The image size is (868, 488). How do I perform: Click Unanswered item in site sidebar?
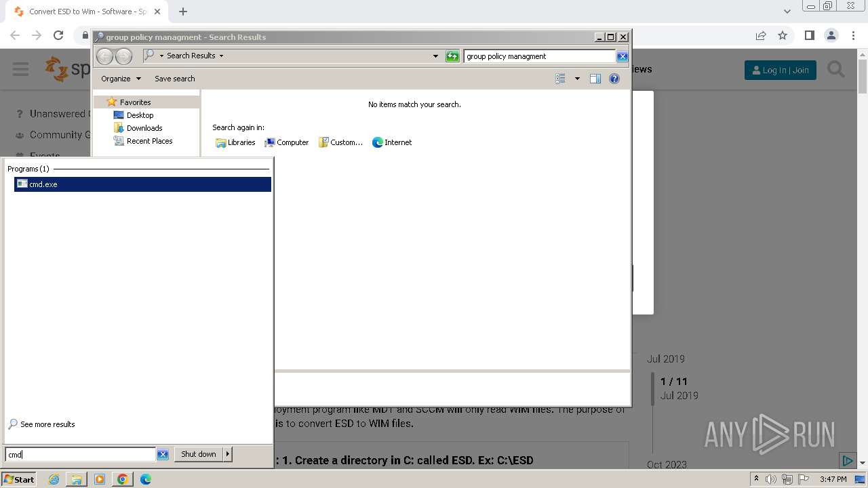pyautogui.click(x=53, y=114)
